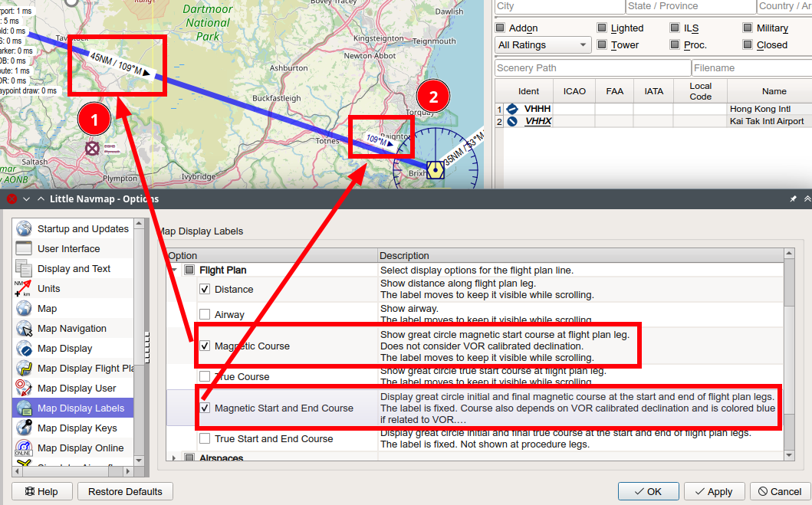Sort airports by Ident column header
The height and width of the screenshot is (505, 812).
[x=529, y=91]
